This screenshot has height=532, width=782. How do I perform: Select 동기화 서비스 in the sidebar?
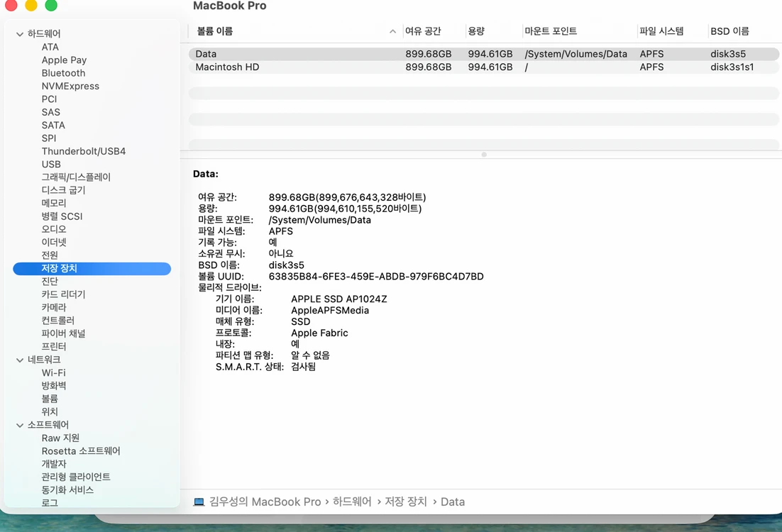tap(67, 489)
